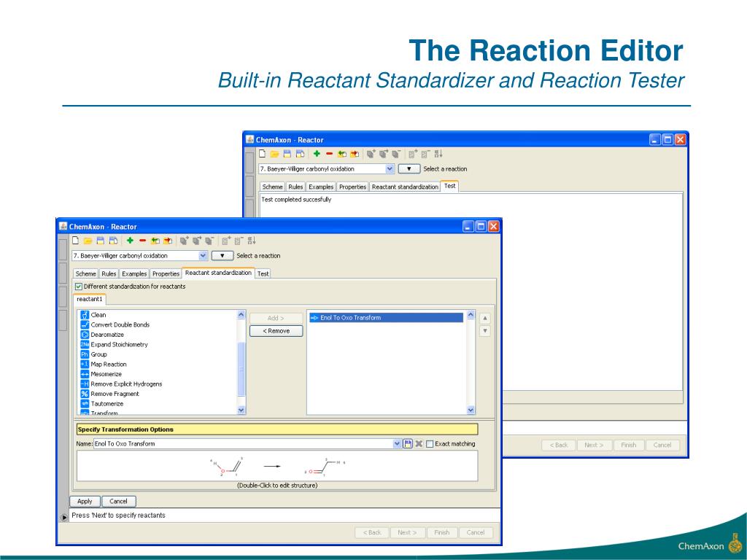The image size is (747, 560).
Task: Select the Group action in list
Action: (x=94, y=354)
